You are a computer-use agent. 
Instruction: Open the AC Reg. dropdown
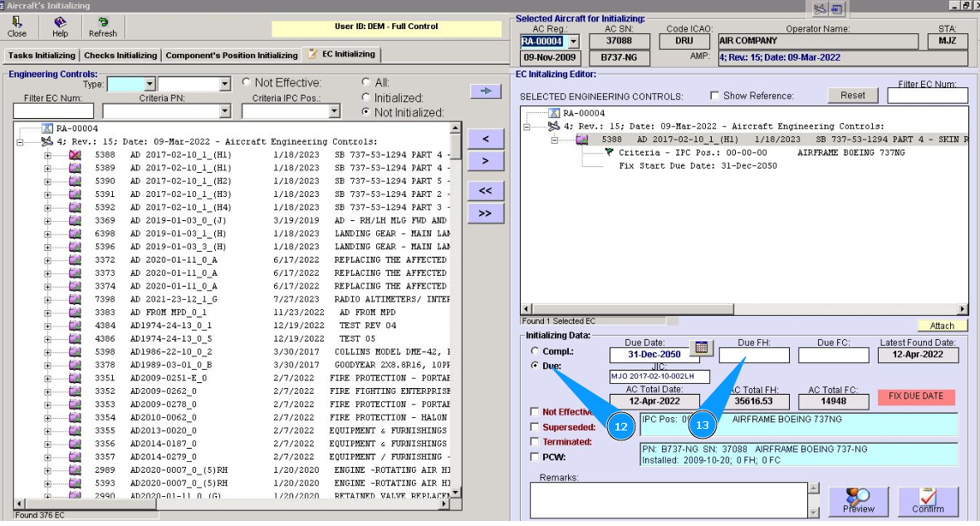coord(573,42)
